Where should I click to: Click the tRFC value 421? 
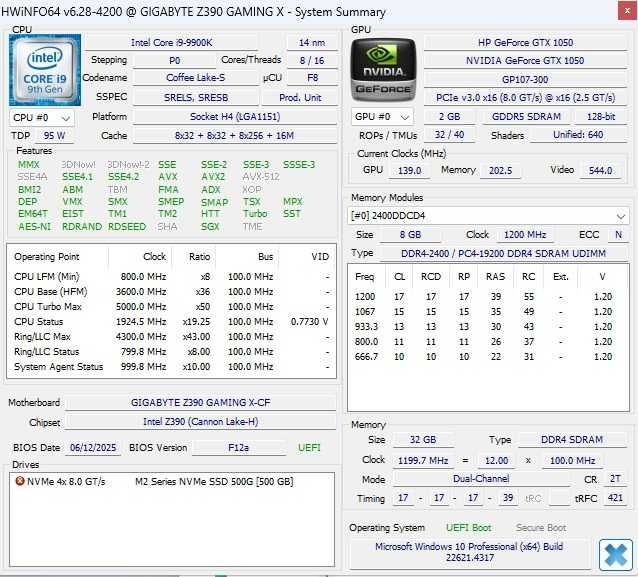[x=615, y=498]
